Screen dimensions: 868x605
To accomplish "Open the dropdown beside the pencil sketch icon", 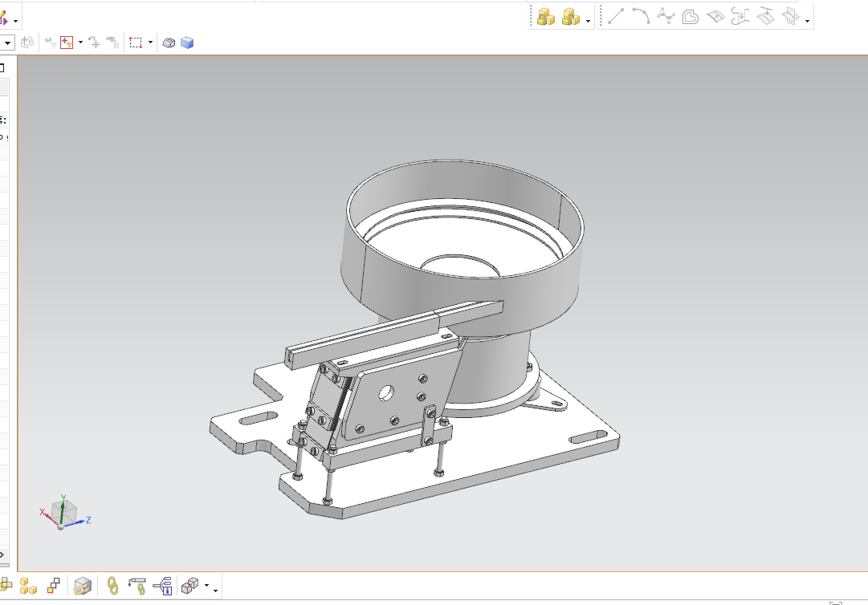I will (15, 22).
